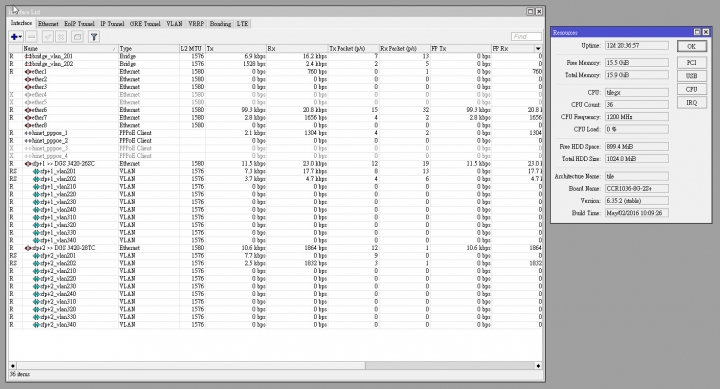Open the IP Tunnel tab

pos(112,23)
